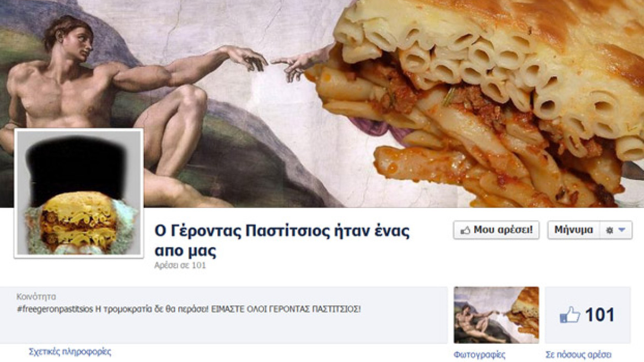Image resolution: width=644 pixels, height=362 pixels.
Task: Click 'Αρέσει σε 101' likes count text
Action: click(180, 265)
